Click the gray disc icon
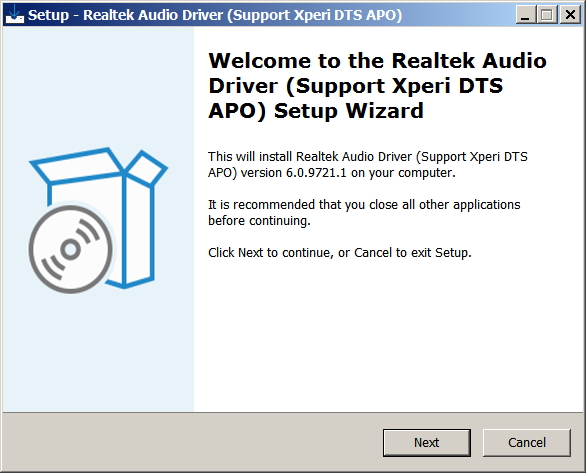The height and width of the screenshot is (473, 586). (71, 249)
